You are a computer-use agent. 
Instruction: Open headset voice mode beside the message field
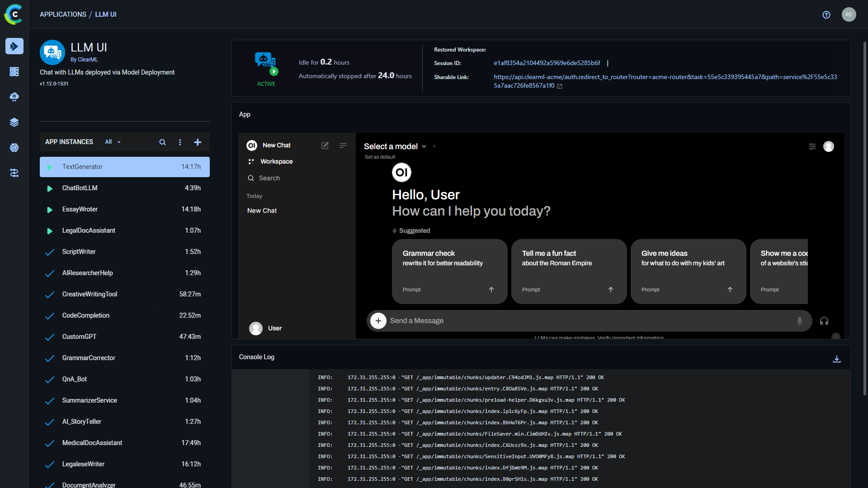824,321
